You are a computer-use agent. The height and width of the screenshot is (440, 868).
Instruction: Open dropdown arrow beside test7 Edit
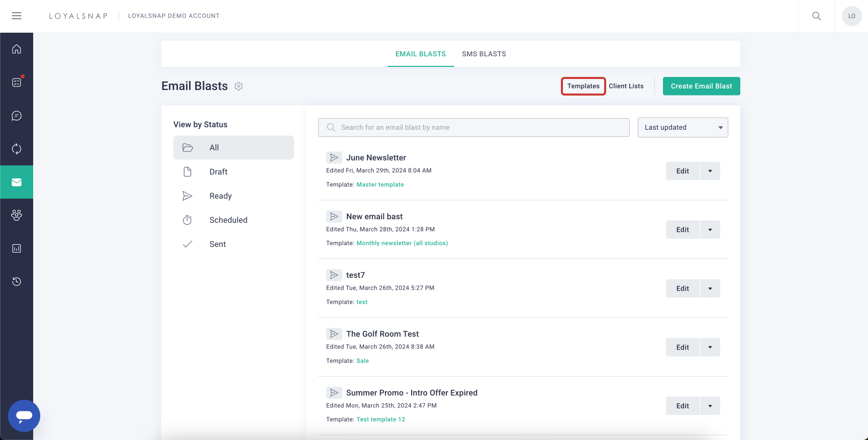click(710, 289)
